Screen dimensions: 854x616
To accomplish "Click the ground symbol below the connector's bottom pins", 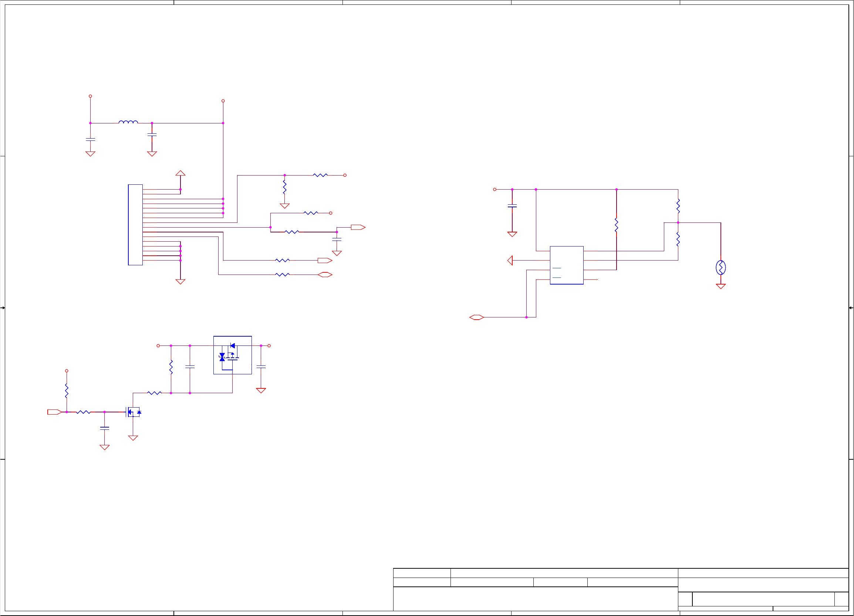I will point(180,282).
